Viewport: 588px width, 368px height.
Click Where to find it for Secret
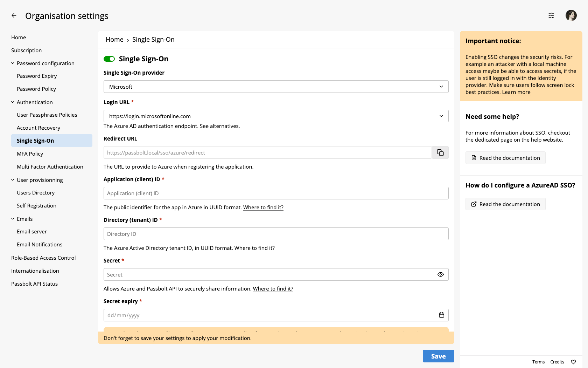(x=273, y=289)
